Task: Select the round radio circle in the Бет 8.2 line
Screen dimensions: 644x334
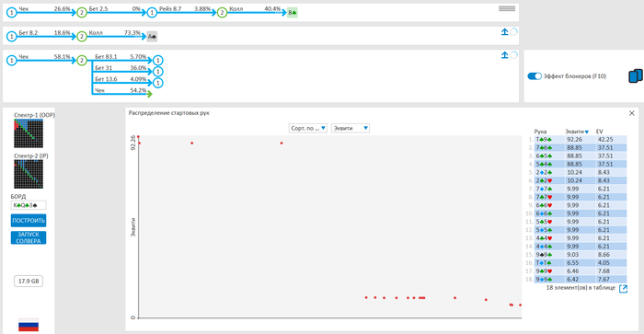Action: [x=513, y=31]
